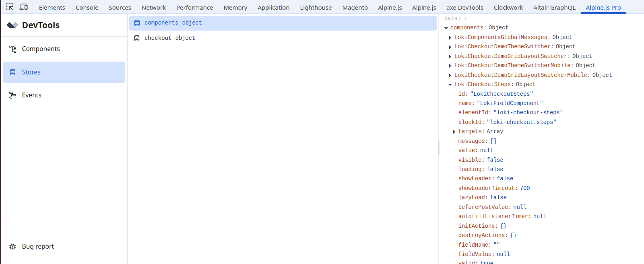Click the data: { root line
The image size is (644, 264).
456,19
